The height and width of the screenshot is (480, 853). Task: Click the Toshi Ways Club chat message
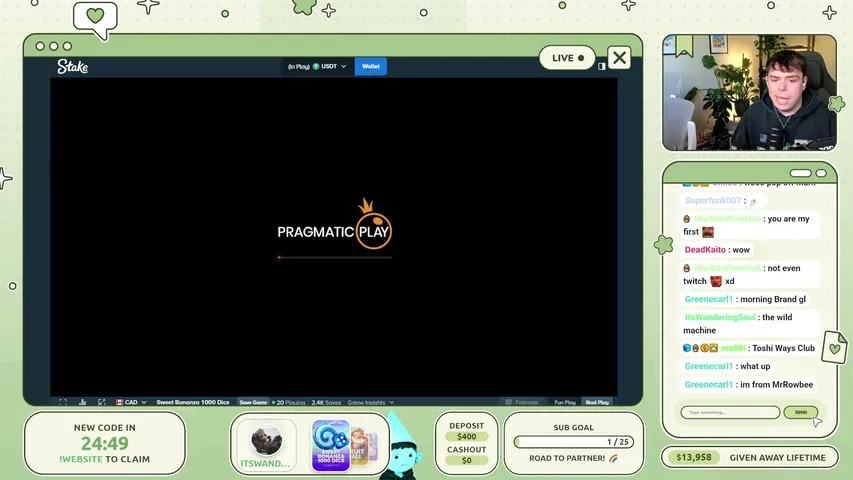click(749, 348)
